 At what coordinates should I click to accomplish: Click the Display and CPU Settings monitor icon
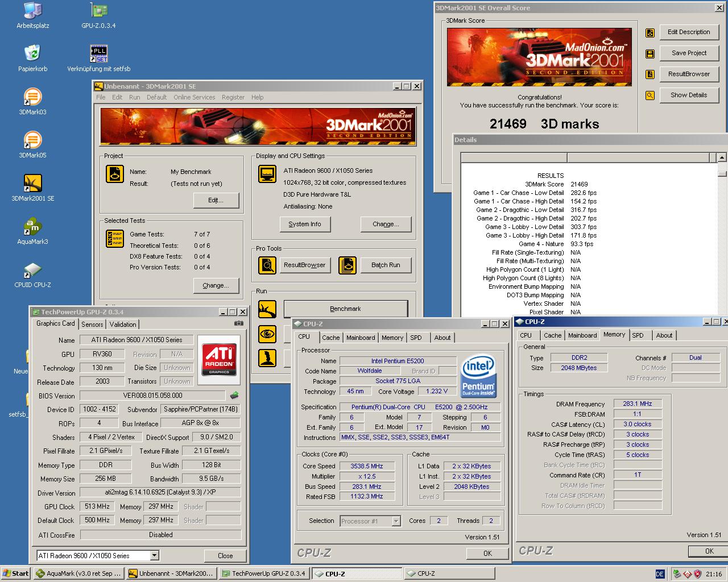(x=267, y=174)
